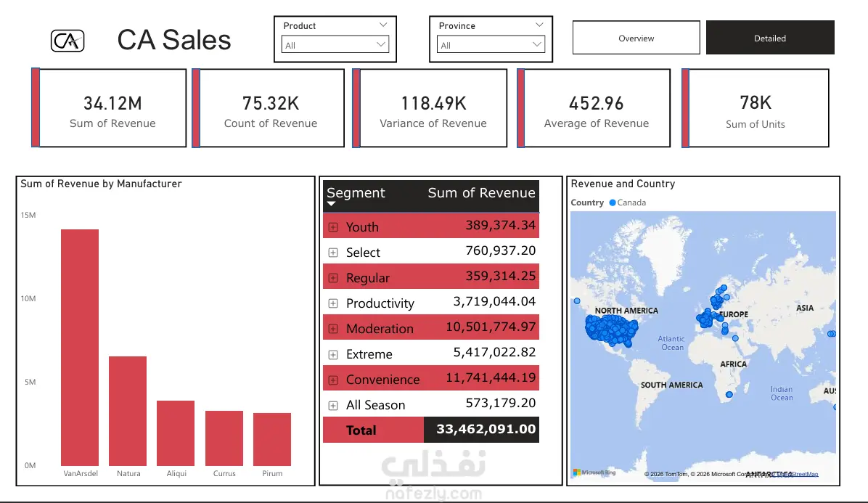Expand the Productivity segment plus icon
Viewport: 868px width, 503px height.
333,304
